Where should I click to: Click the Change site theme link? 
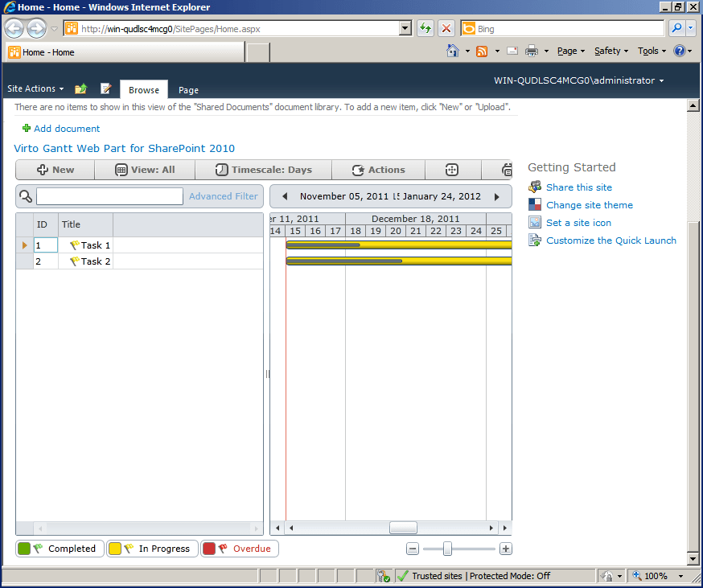[590, 205]
